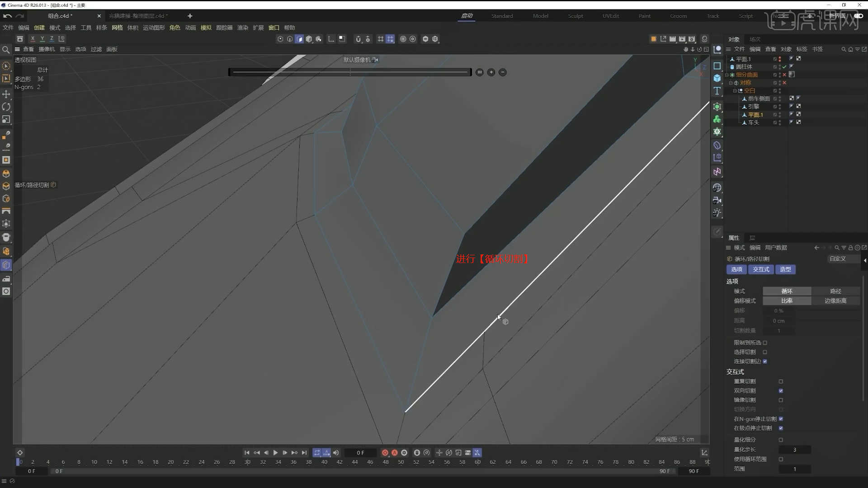This screenshot has width=868, height=488.
Task: Collapse the 对称 object tree
Action: pyautogui.click(x=731, y=83)
